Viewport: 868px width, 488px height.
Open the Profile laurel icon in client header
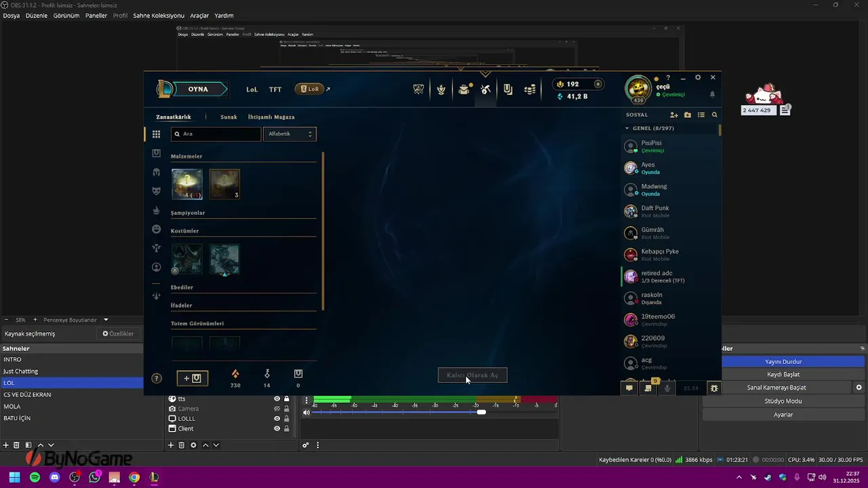(x=441, y=89)
